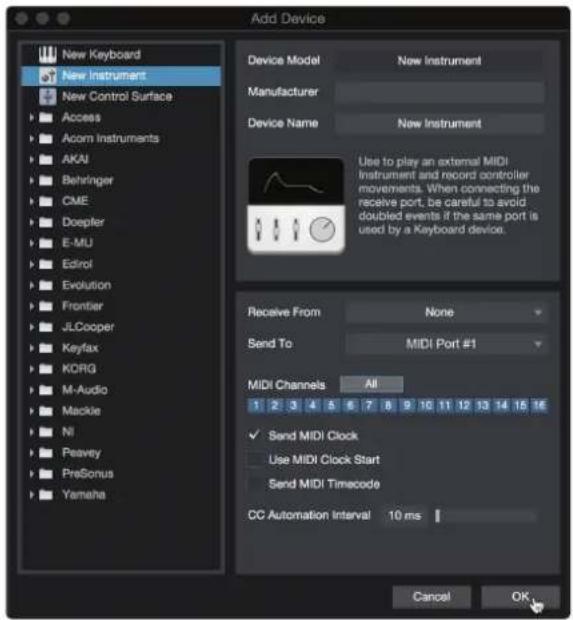Expand the Frontier folder arrow
The width and height of the screenshot is (573, 620).
tap(32, 306)
